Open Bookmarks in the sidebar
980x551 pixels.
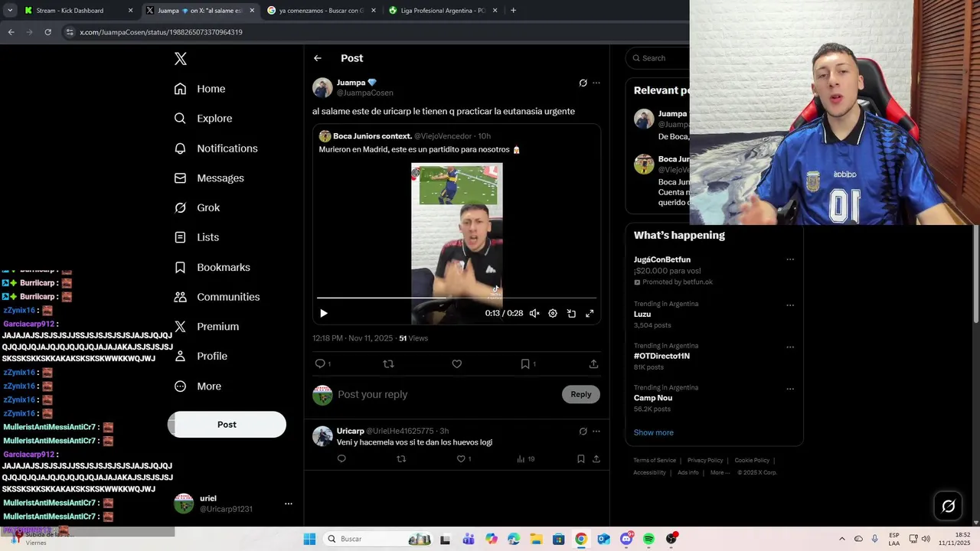(x=212, y=267)
